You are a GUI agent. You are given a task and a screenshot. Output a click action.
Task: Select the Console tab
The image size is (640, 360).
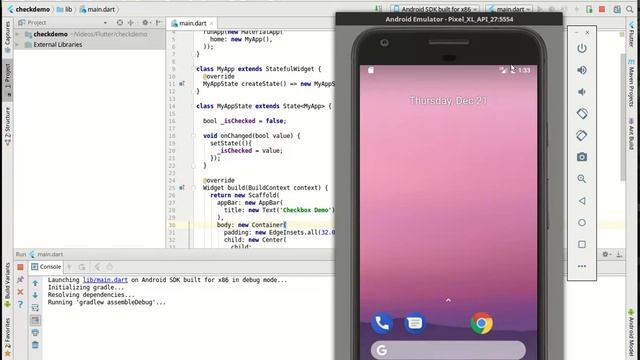(x=46, y=267)
